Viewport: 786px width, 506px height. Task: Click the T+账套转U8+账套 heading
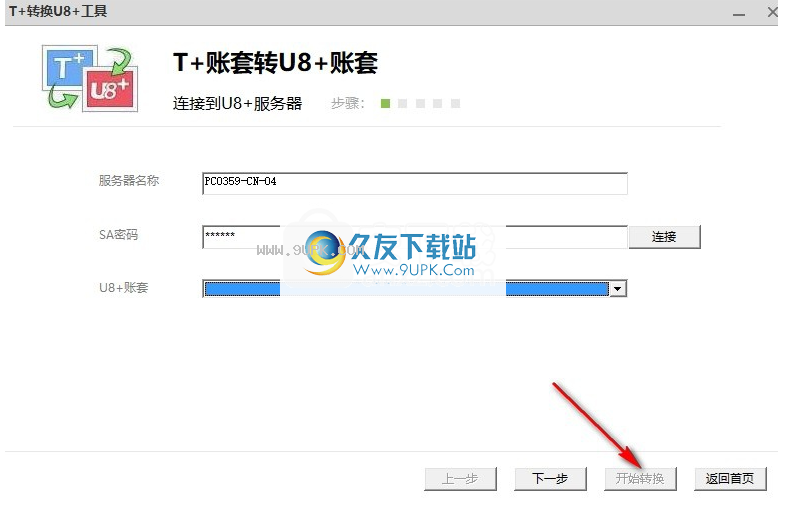[275, 63]
